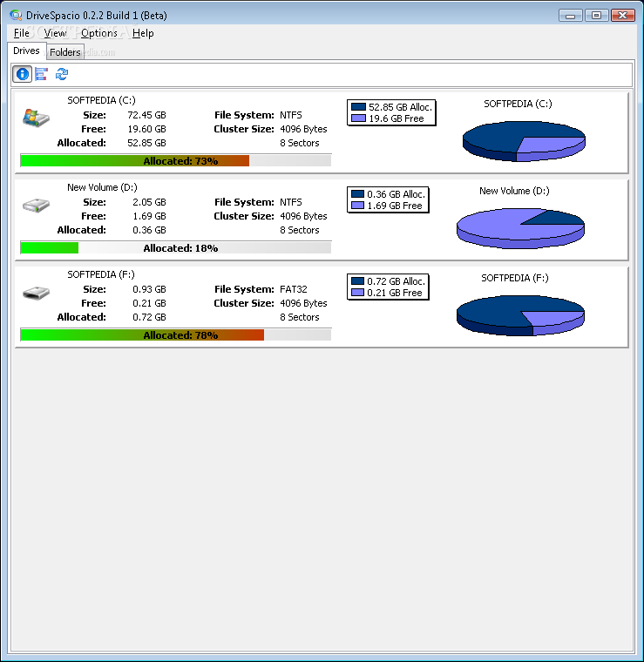Click the New Volume (D:) drive name on the left
Screen dimensions: 644x662
(102, 187)
